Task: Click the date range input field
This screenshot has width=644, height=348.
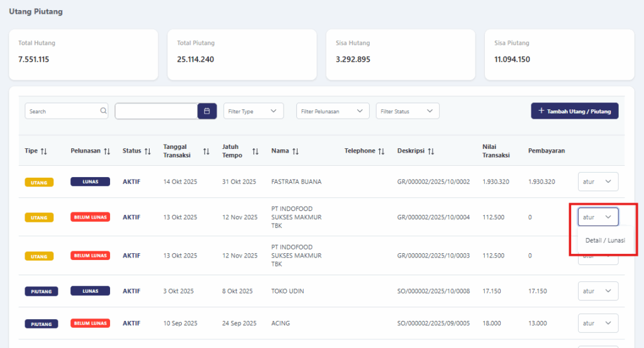Action: pyautogui.click(x=156, y=111)
